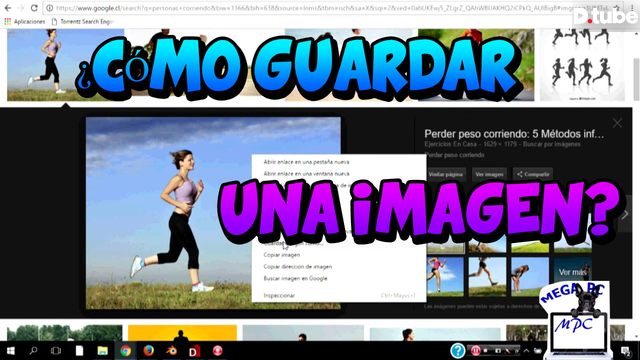Image resolution: width=640 pixels, height=360 pixels.
Task: Select 'Abrir enlace en una ventana nueva'
Action: 306,173
